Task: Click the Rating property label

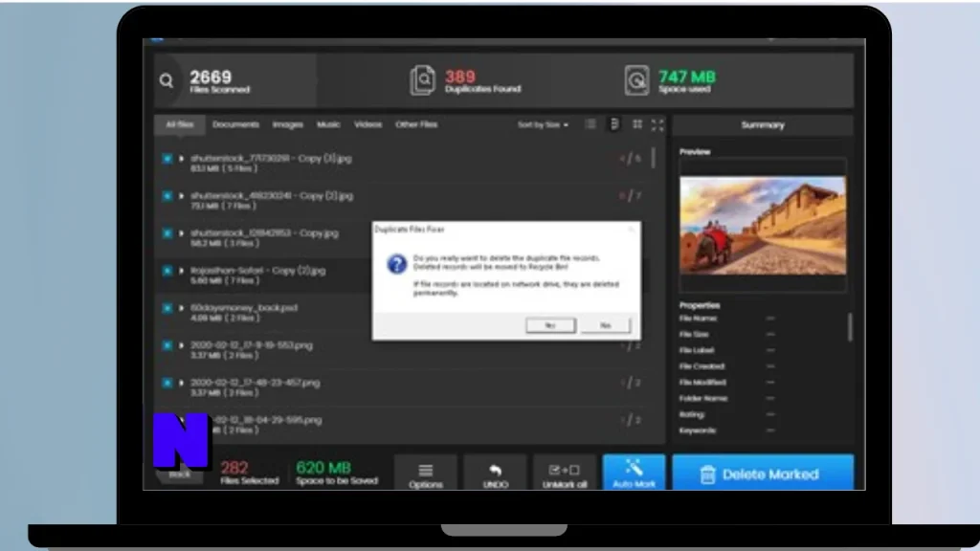Action: click(x=692, y=414)
